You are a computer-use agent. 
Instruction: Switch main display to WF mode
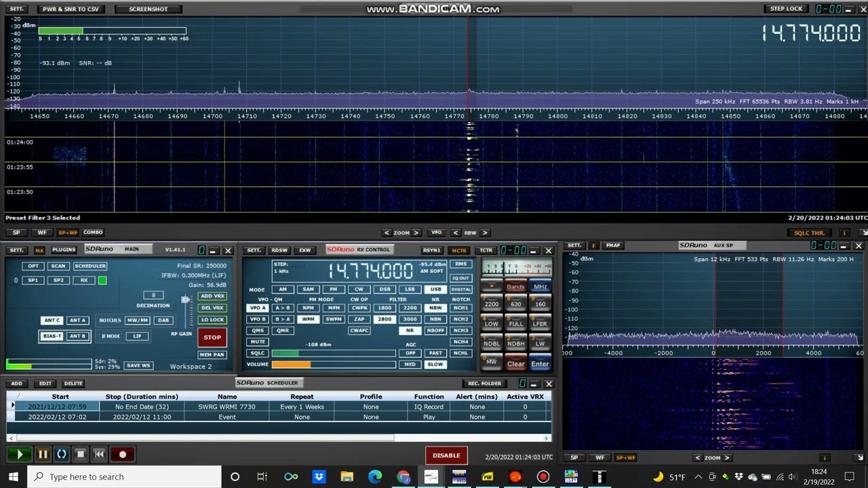pos(42,233)
